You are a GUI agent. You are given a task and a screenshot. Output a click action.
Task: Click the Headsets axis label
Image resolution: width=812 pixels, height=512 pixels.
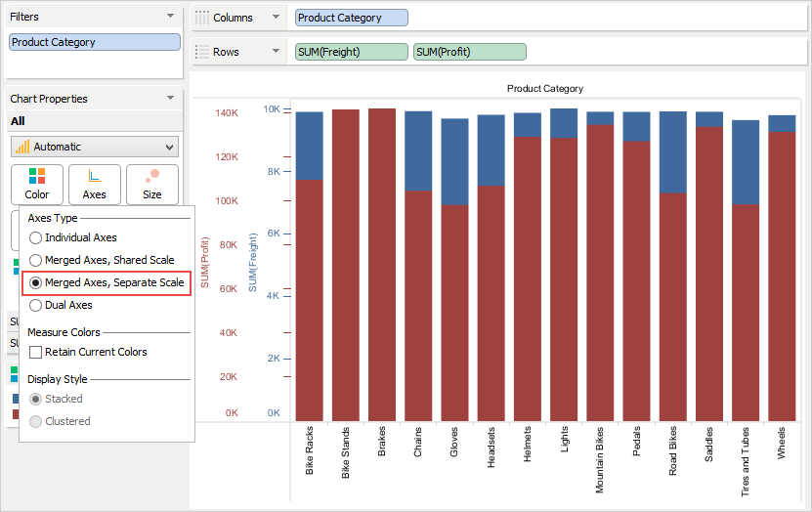(x=491, y=448)
